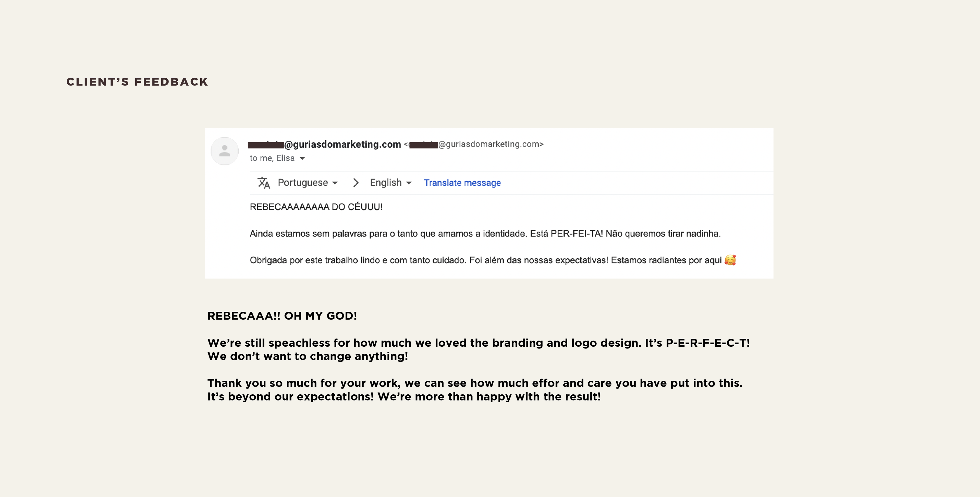
Task: Open the Portuguese source language dropdown
Action: (307, 183)
